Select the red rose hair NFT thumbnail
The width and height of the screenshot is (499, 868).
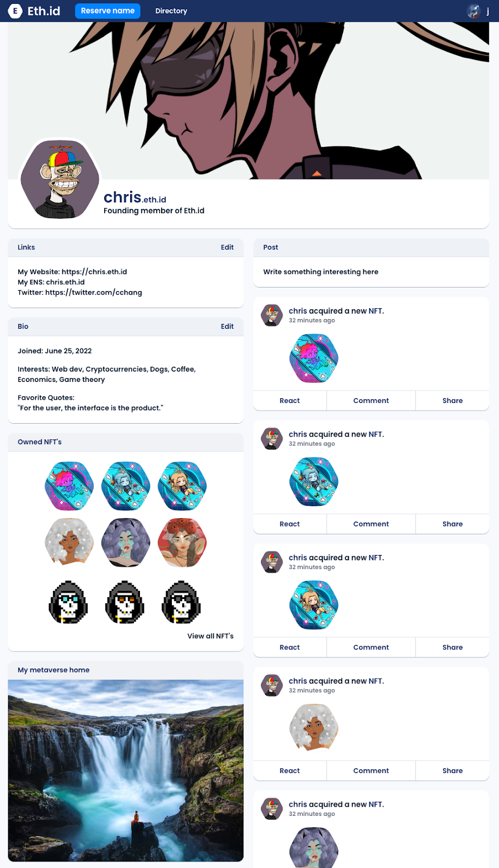(x=182, y=542)
